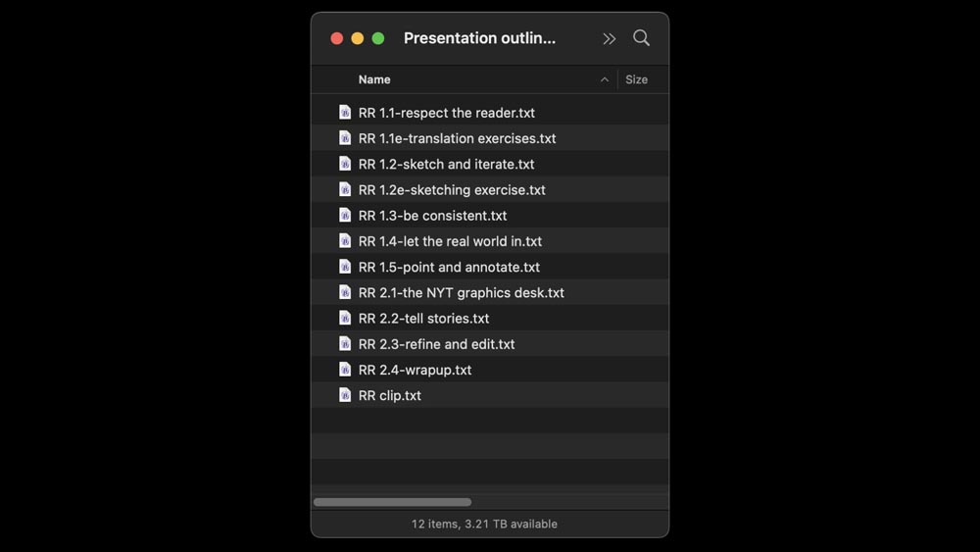This screenshot has width=980, height=552.
Task: Click the file icon for RR 1.2-sketch and iterate.txt
Action: coord(345,164)
